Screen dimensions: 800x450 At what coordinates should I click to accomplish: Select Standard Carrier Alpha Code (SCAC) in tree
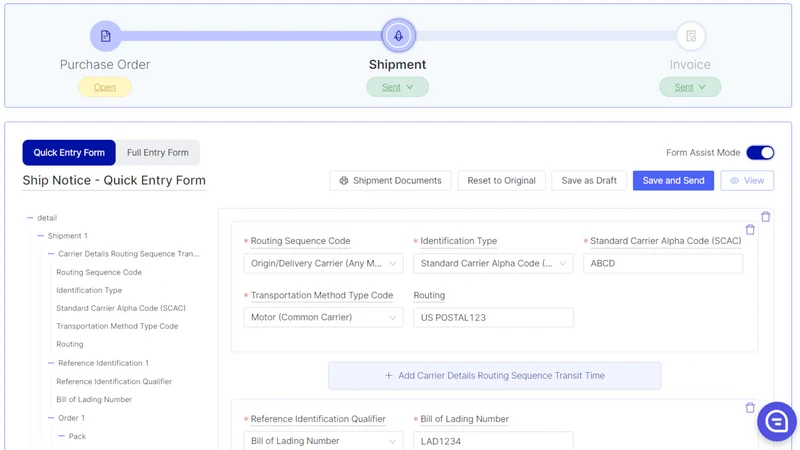click(x=121, y=308)
